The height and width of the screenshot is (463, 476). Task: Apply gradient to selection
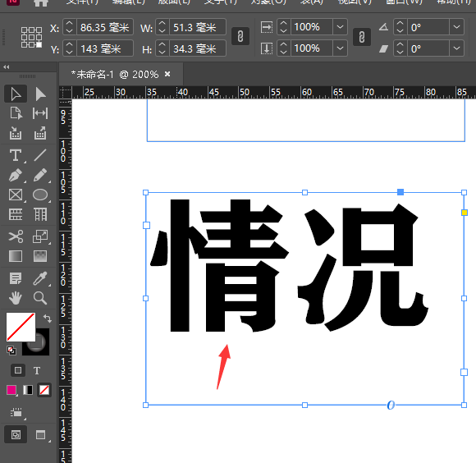point(28,390)
